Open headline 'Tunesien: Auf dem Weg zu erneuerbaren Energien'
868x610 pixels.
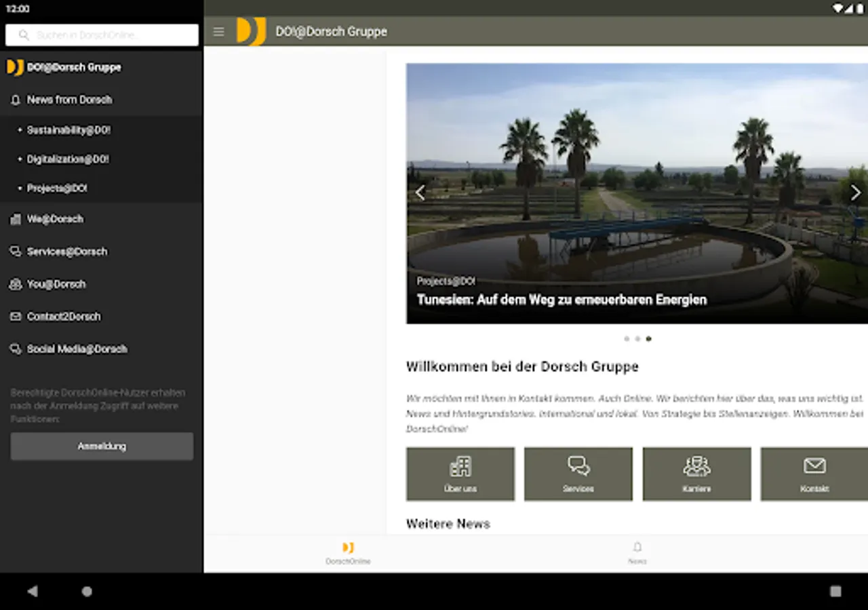561,300
